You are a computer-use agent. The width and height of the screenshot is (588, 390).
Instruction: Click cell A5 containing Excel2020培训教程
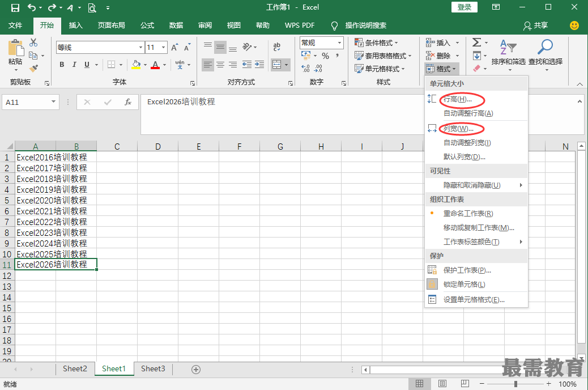point(35,200)
